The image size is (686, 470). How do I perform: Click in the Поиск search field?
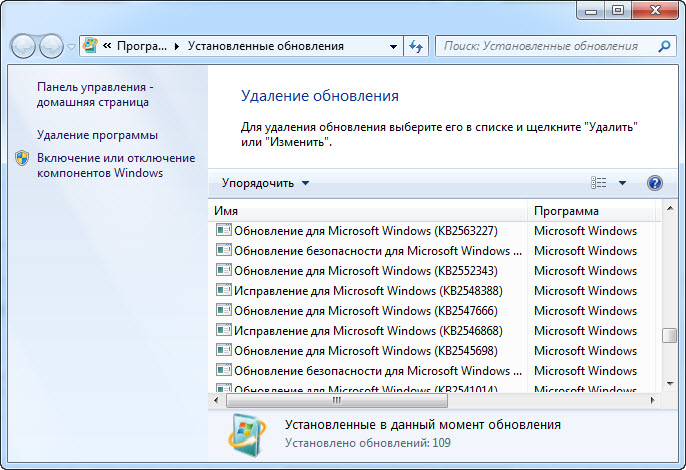click(x=545, y=46)
